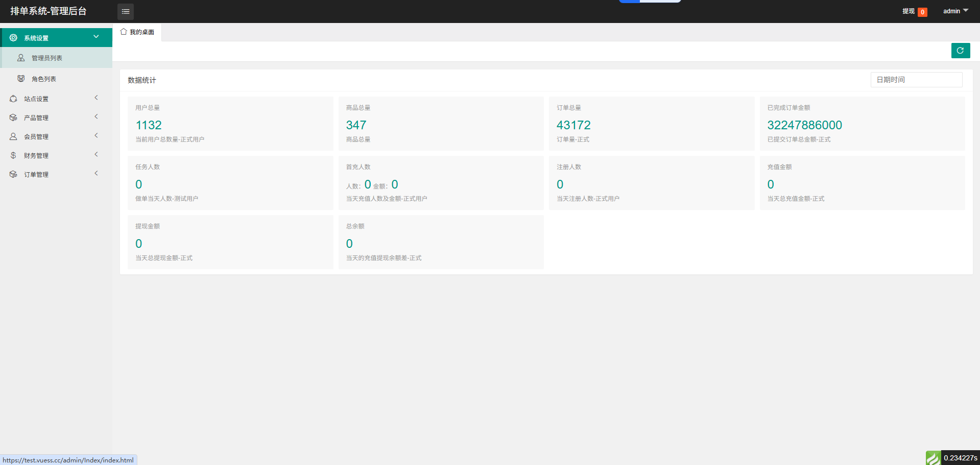Click the admin list user icon
Viewport: 980px width, 465px height.
click(x=21, y=58)
